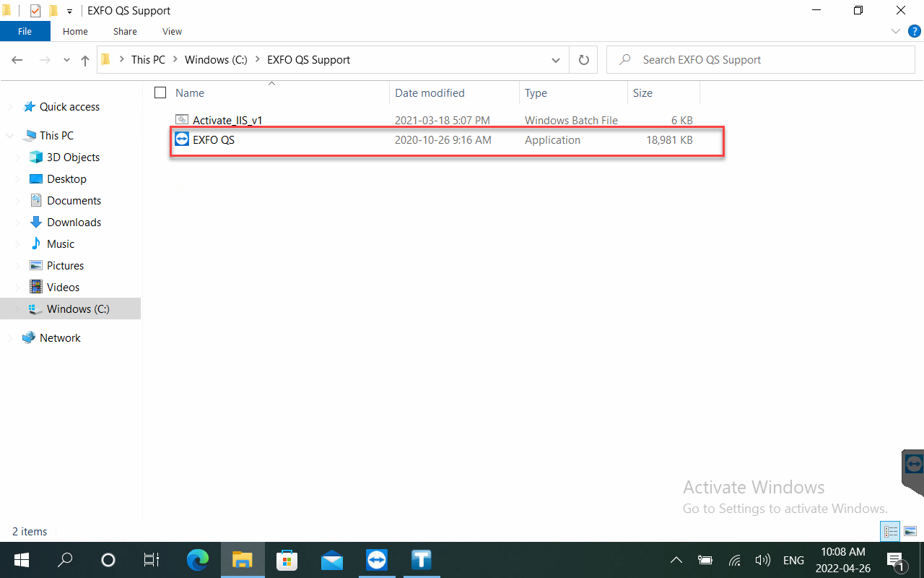924x578 pixels.
Task: Open the ENG language indicator
Action: point(793,560)
